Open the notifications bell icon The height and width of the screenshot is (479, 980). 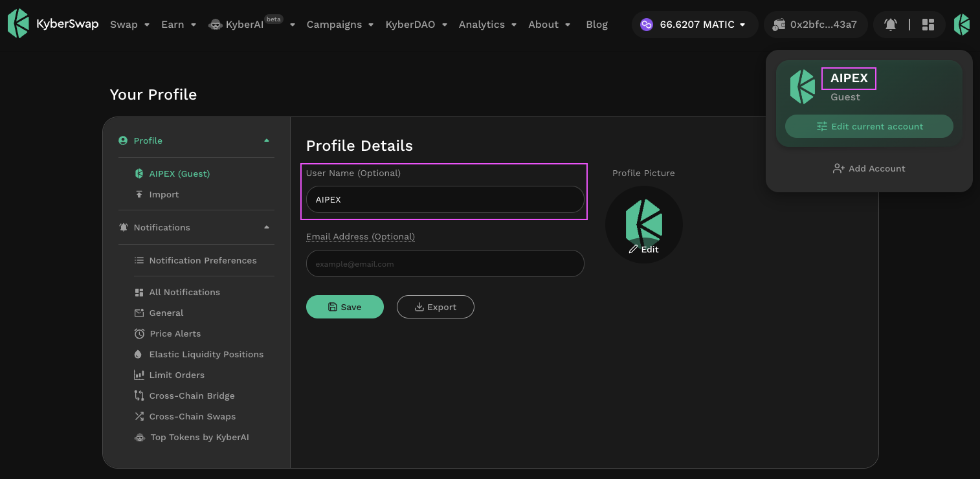pyautogui.click(x=891, y=25)
